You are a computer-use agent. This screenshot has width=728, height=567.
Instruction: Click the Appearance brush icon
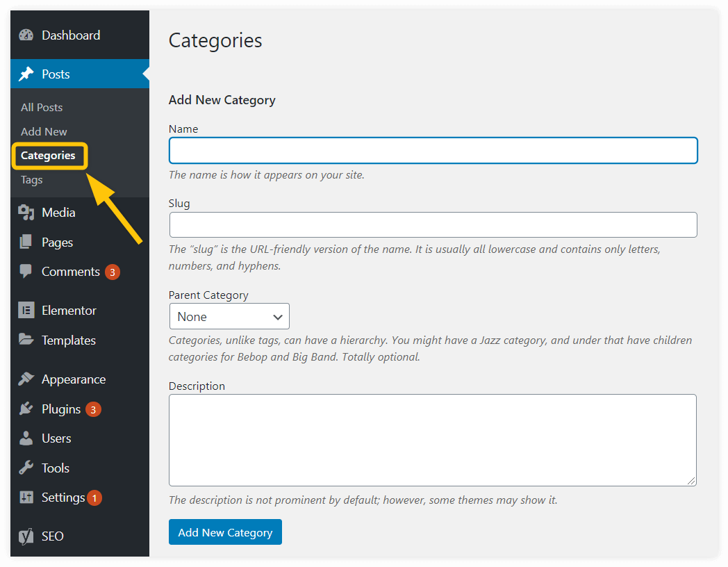tap(26, 379)
